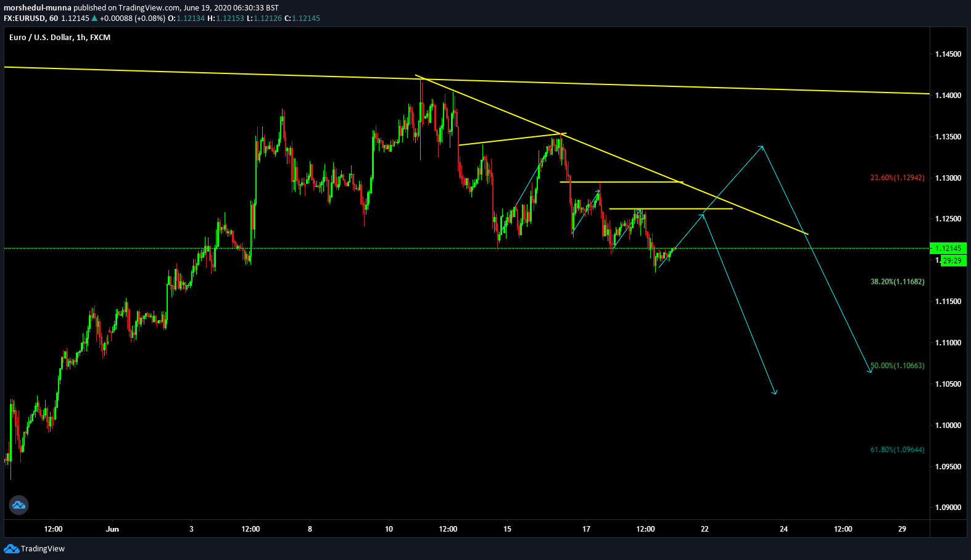Click the 1.11000 price axis label
971x560 pixels.
(x=948, y=343)
